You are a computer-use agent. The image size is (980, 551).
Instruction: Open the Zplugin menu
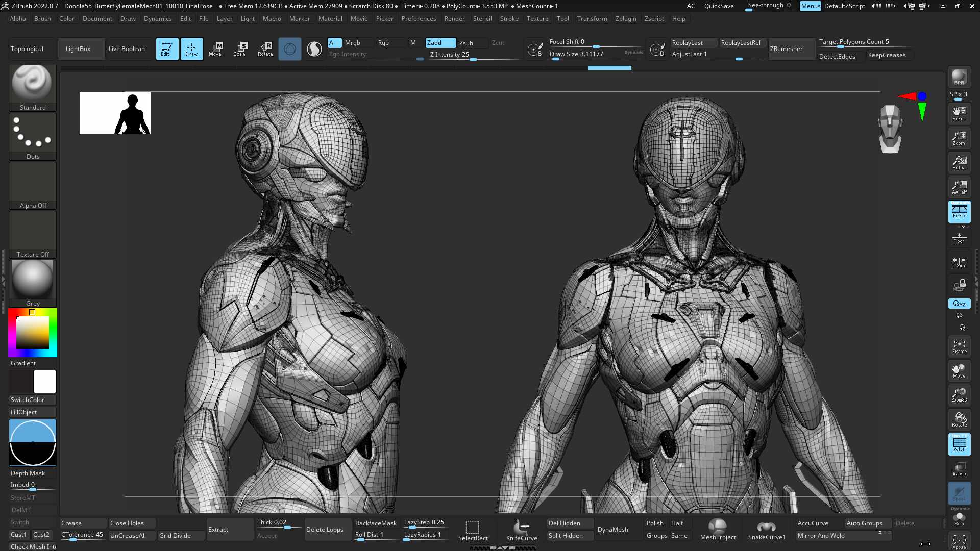tap(625, 19)
